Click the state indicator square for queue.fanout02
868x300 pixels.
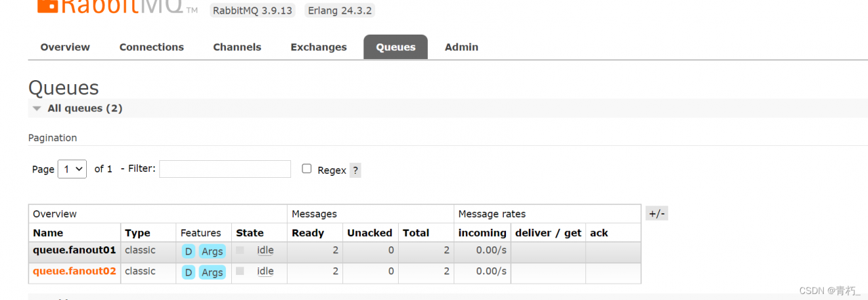(x=240, y=271)
